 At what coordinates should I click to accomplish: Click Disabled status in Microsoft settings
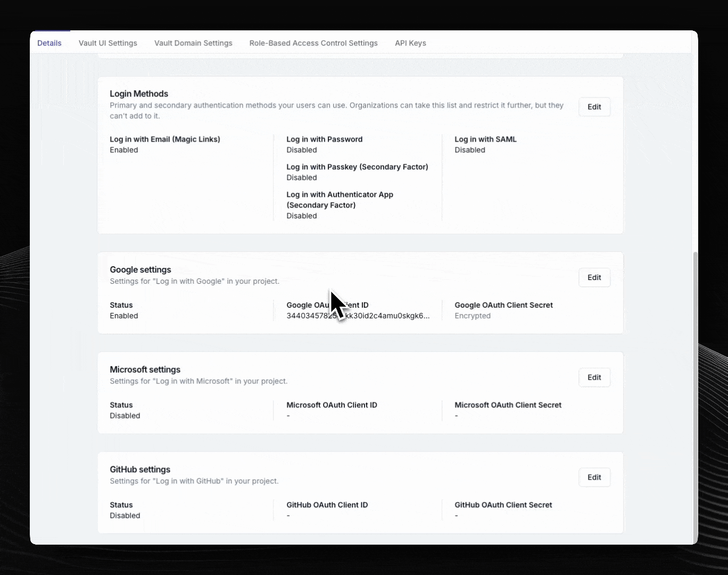point(125,416)
